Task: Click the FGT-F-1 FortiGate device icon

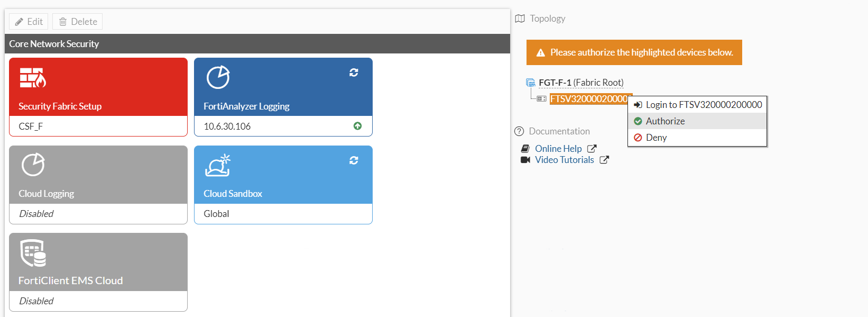Action: pyautogui.click(x=530, y=82)
